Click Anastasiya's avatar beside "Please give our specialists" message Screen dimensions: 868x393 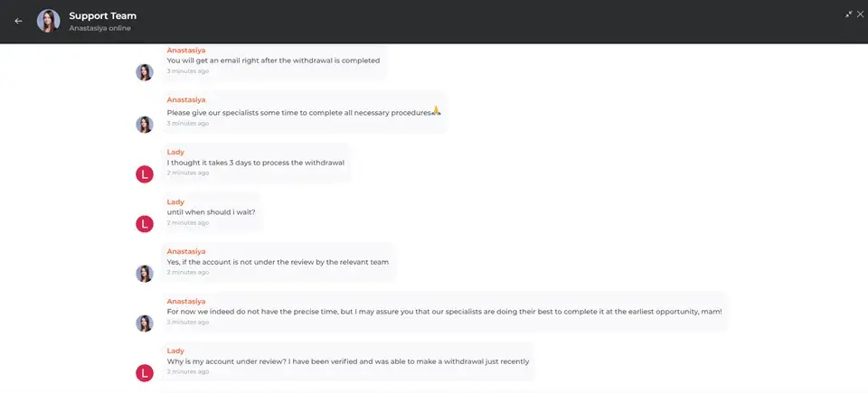click(x=145, y=125)
